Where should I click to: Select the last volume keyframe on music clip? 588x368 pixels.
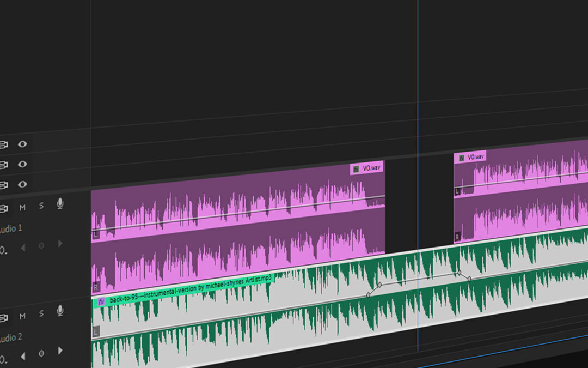pyautogui.click(x=469, y=279)
